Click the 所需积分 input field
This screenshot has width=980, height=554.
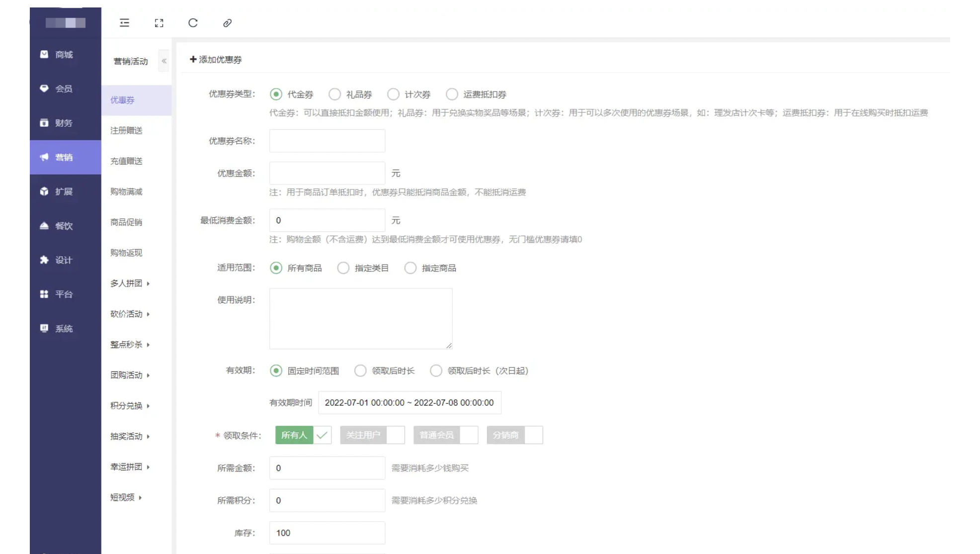tap(327, 500)
